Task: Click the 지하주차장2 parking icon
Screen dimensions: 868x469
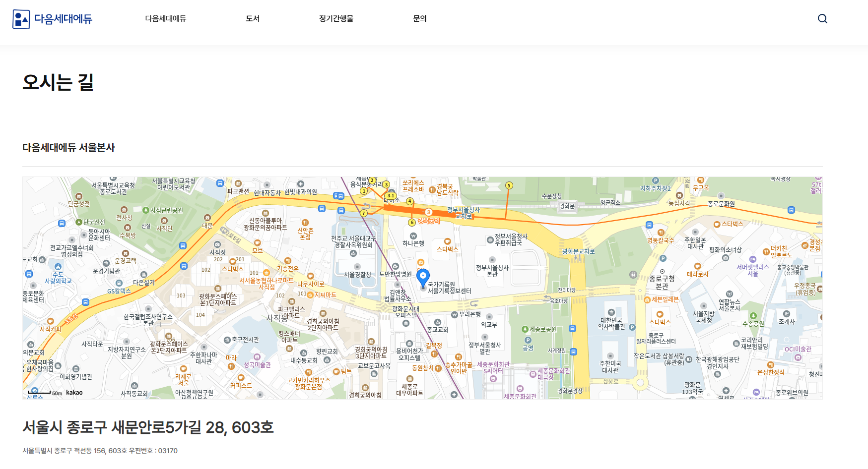Action: pyautogui.click(x=656, y=181)
